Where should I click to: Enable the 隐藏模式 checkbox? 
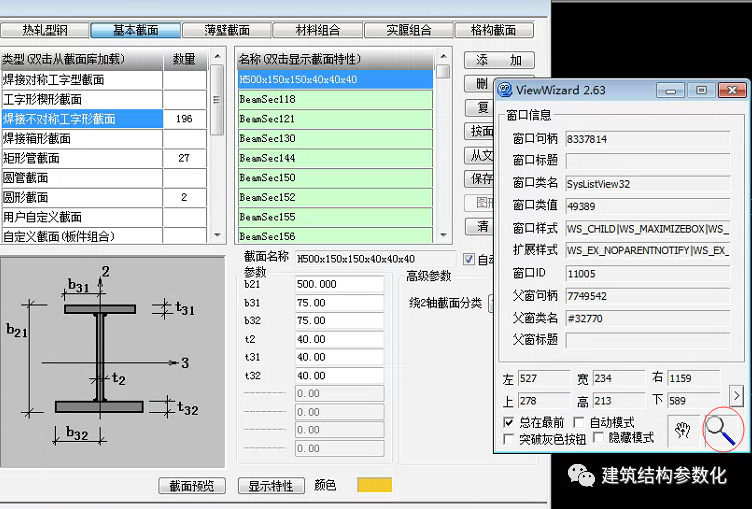tap(598, 437)
